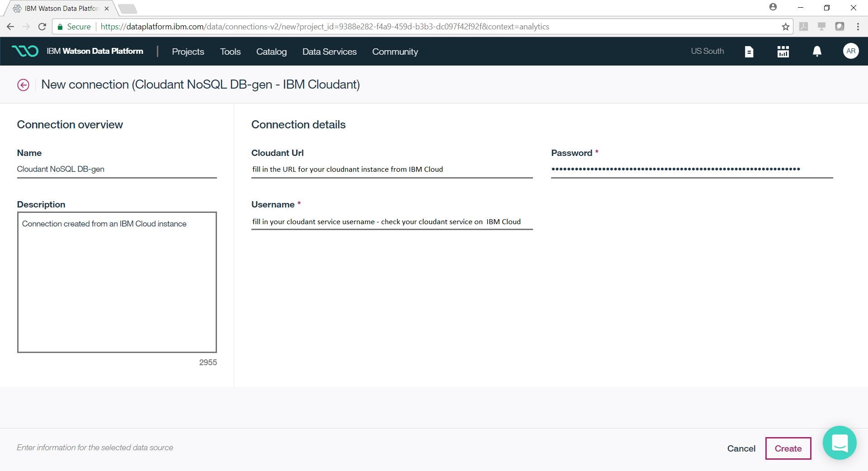
Task: Go back using the circled arrow icon
Action: pos(23,85)
